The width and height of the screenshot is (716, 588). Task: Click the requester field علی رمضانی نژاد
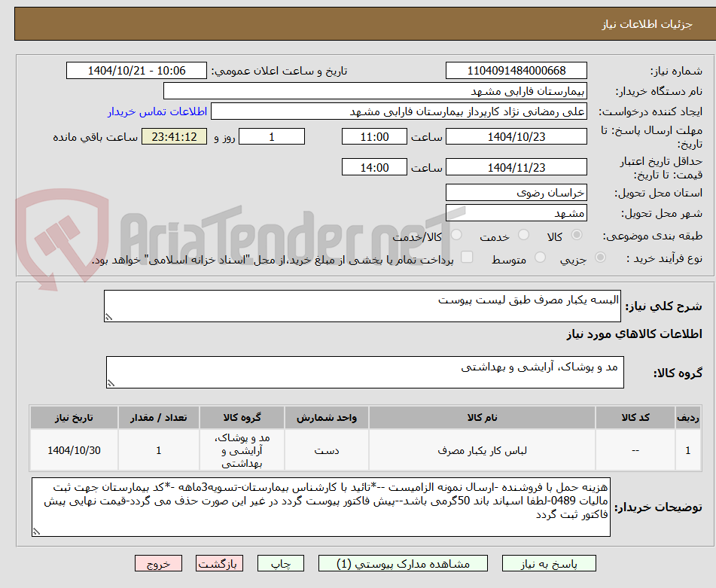398,111
